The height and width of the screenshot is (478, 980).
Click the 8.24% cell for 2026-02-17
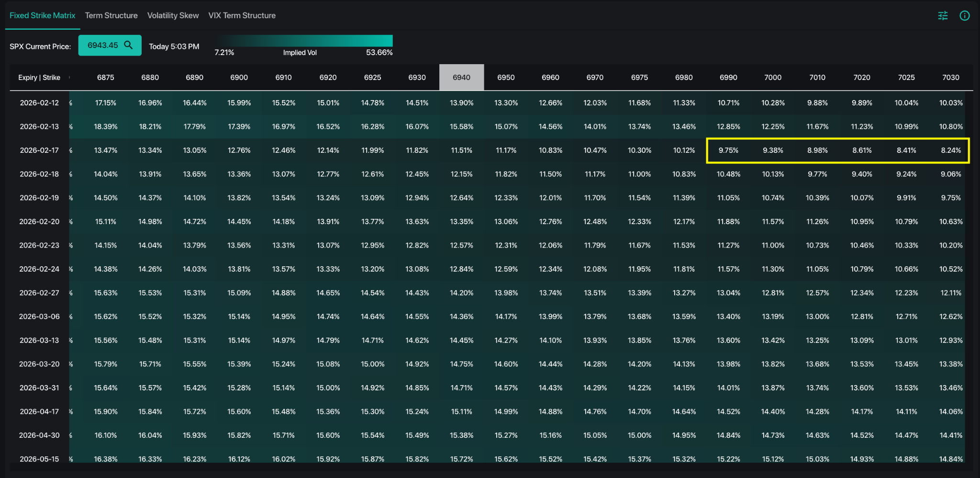[951, 150]
